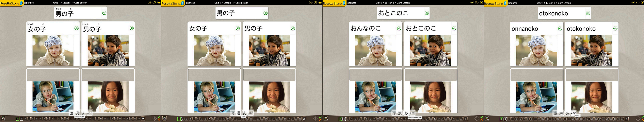The image size is (644, 122).
Task: Go to lesson screen 33 on the kanji-only screen
Action: point(300,119)
